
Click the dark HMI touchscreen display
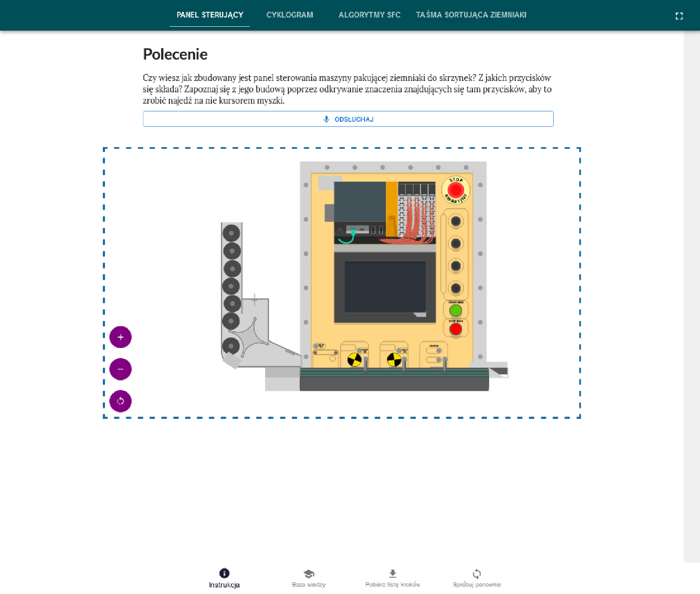[x=385, y=287]
